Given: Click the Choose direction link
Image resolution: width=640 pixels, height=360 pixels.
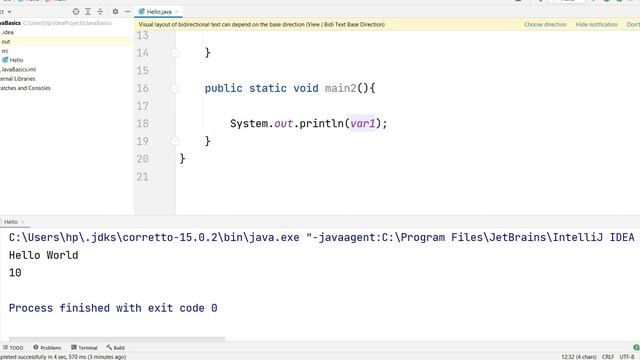Looking at the screenshot, I should coord(545,24).
